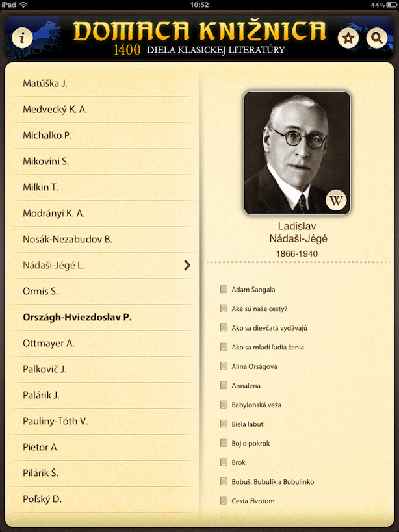The height and width of the screenshot is (532, 399).
Task: Open the work Cesta životom
Action: pos(253,501)
